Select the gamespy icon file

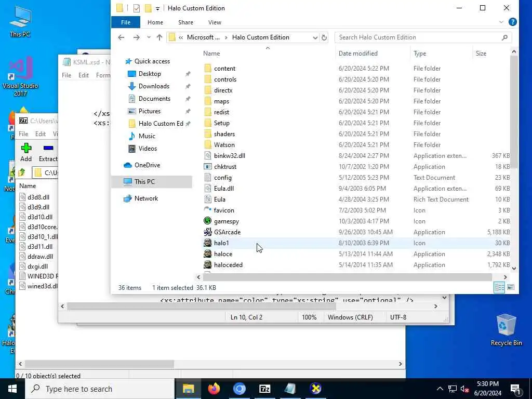pyautogui.click(x=208, y=221)
